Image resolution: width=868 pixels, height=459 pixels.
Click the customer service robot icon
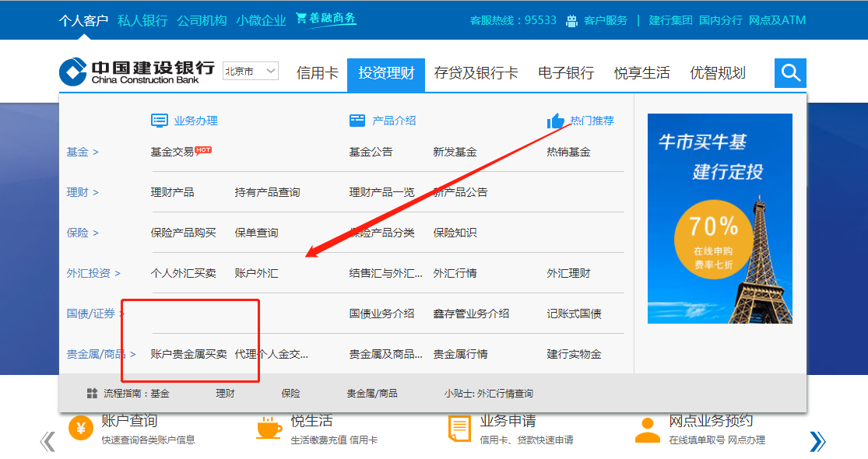coord(571,21)
